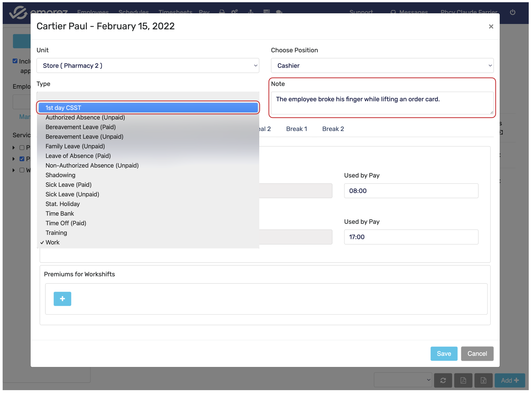Select Sick Leave (Paid) type option

[x=68, y=185]
